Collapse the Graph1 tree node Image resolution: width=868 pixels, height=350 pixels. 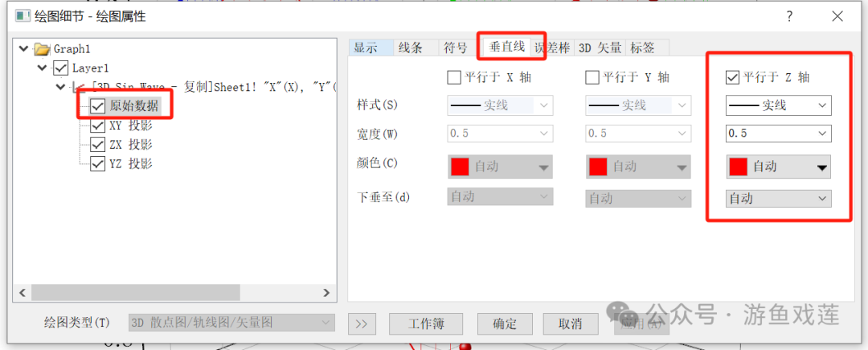(x=23, y=49)
